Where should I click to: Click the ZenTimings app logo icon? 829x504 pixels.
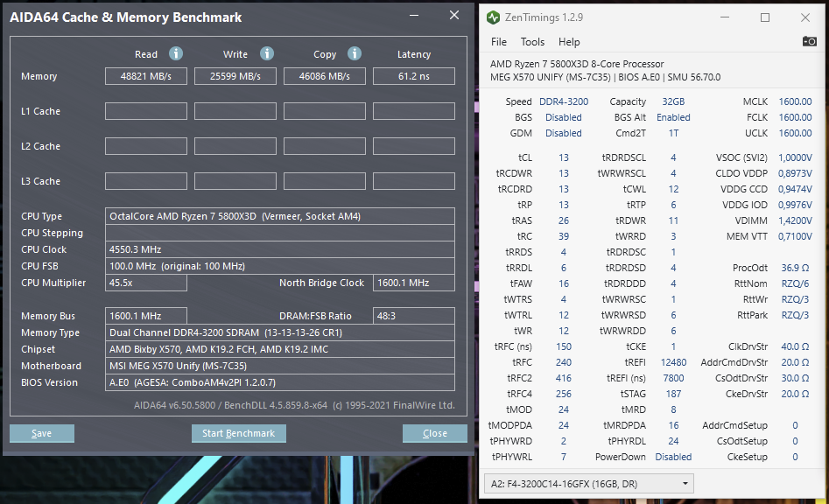click(493, 17)
